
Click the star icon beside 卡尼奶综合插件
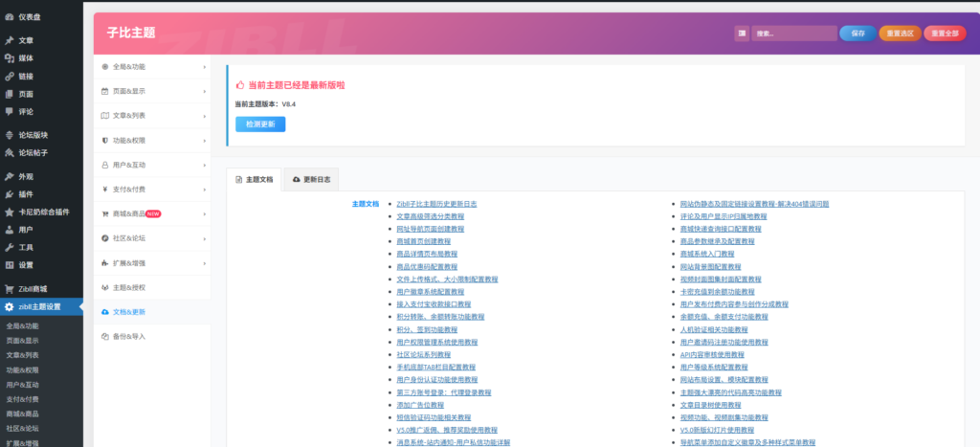point(9,212)
